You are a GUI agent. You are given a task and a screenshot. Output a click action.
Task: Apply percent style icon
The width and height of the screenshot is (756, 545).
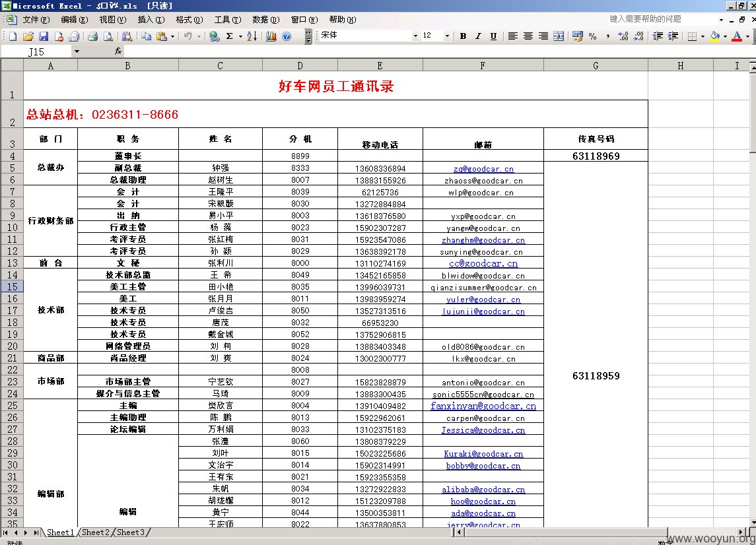592,36
